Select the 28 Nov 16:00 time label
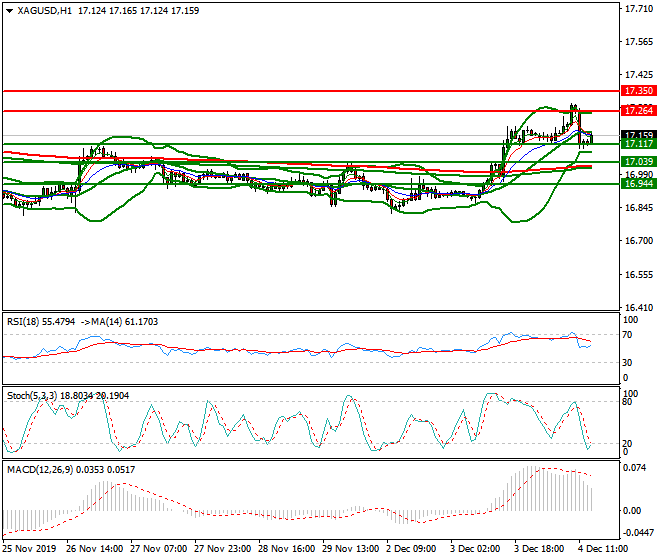The height and width of the screenshot is (560, 660). tap(286, 549)
